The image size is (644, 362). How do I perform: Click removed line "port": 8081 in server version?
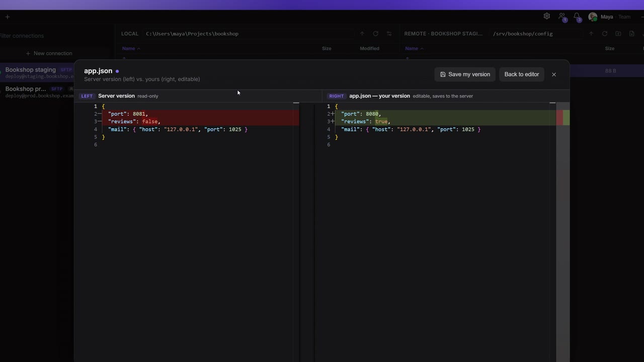pyautogui.click(x=201, y=114)
